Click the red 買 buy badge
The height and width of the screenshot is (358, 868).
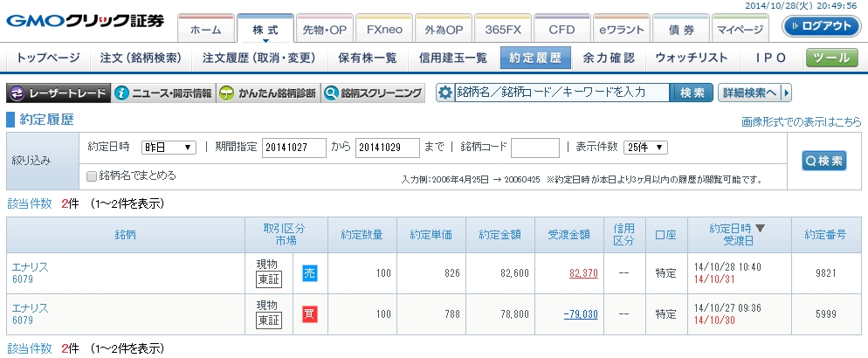pos(310,313)
